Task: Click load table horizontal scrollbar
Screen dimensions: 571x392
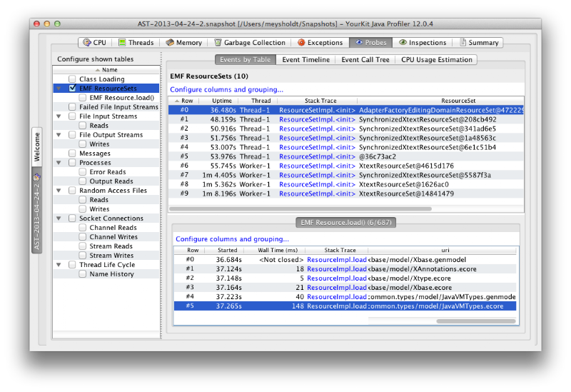Action: (476, 321)
